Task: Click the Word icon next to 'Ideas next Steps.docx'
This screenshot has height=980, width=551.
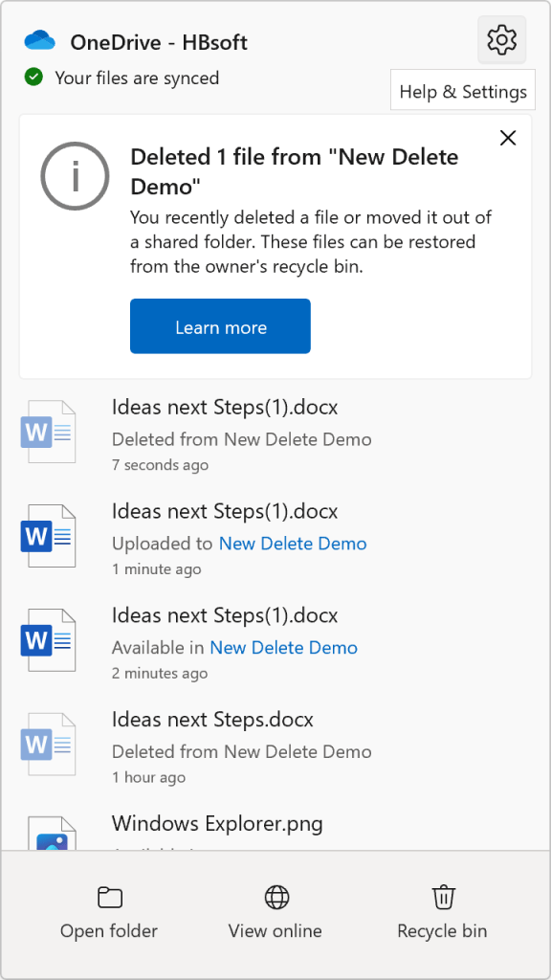Action: pos(49,744)
